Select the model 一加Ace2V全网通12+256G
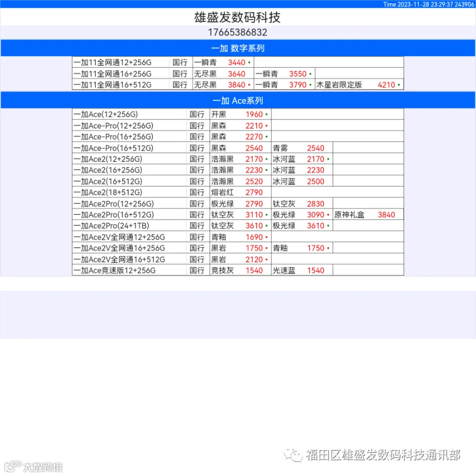 pos(119,237)
